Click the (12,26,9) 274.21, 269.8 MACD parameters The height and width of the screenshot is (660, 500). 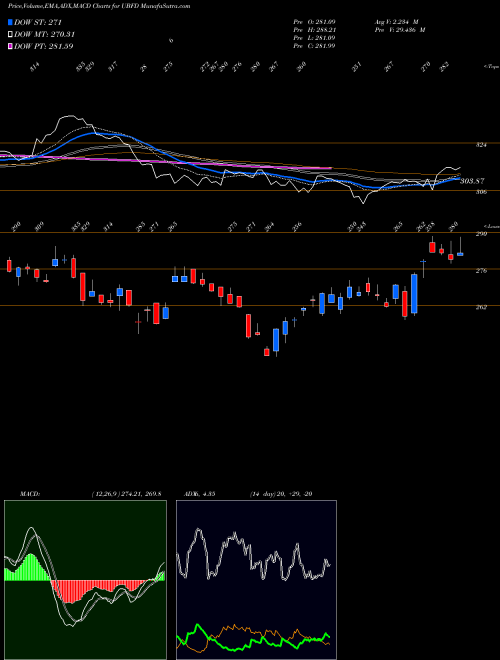[126, 494]
